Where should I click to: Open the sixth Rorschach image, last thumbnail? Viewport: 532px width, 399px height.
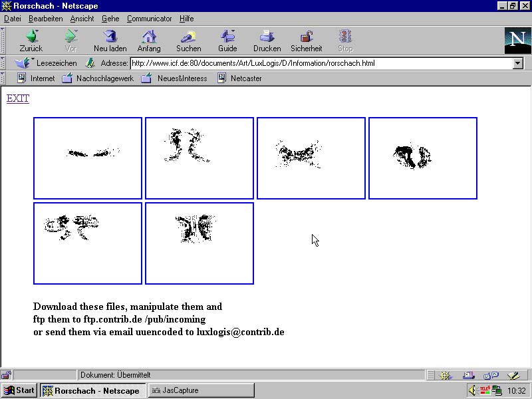coord(199,243)
